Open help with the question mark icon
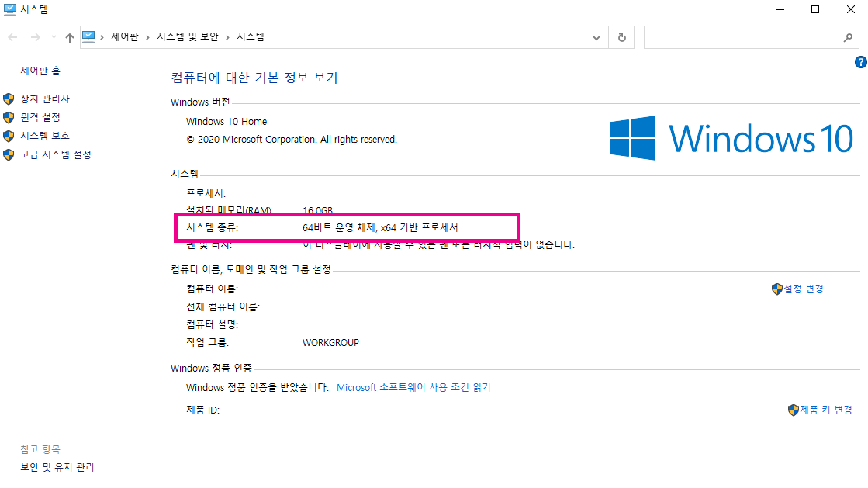This screenshot has height=488, width=868. pos(860,62)
